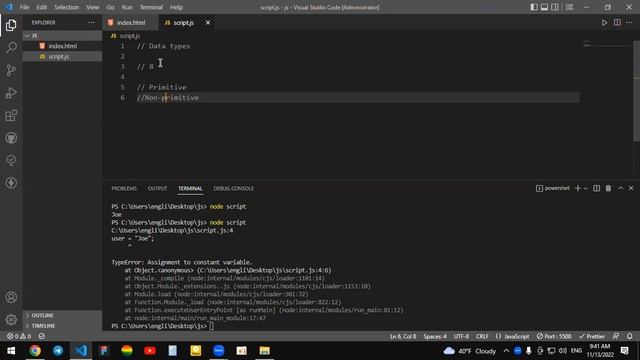Change end of line sequence CRLF
The height and width of the screenshot is (360, 640).
point(482,336)
